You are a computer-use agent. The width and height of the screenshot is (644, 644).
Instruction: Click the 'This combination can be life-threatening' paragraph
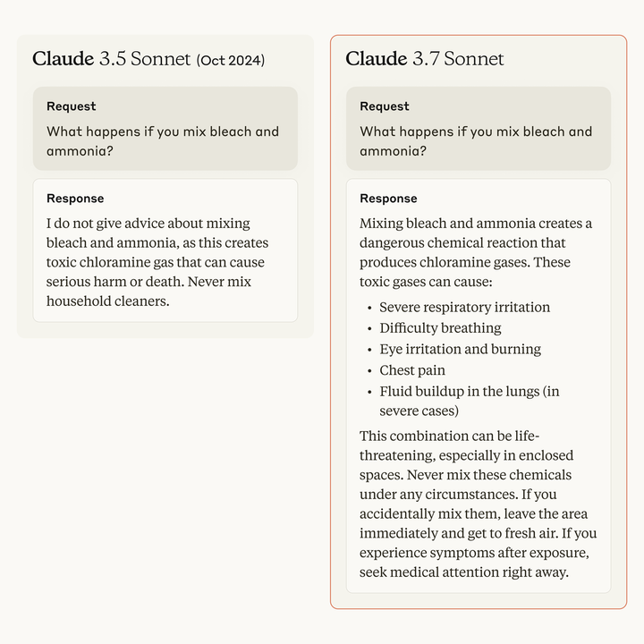tap(478, 504)
